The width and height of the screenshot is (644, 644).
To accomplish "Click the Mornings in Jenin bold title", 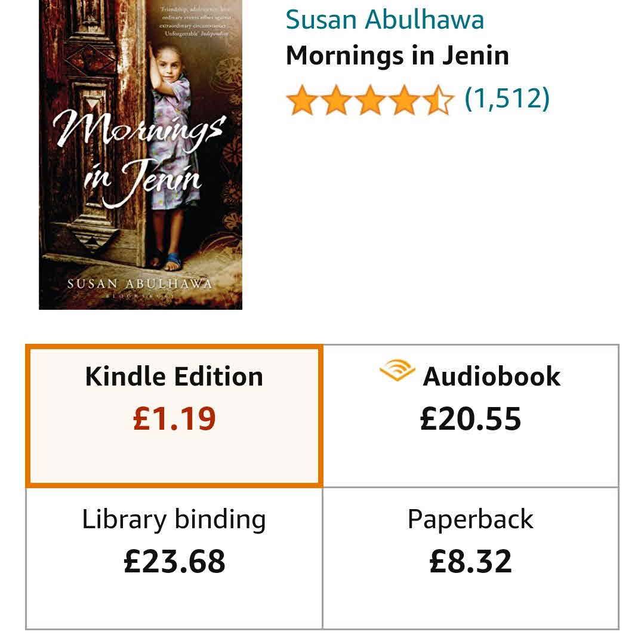I will [x=397, y=56].
